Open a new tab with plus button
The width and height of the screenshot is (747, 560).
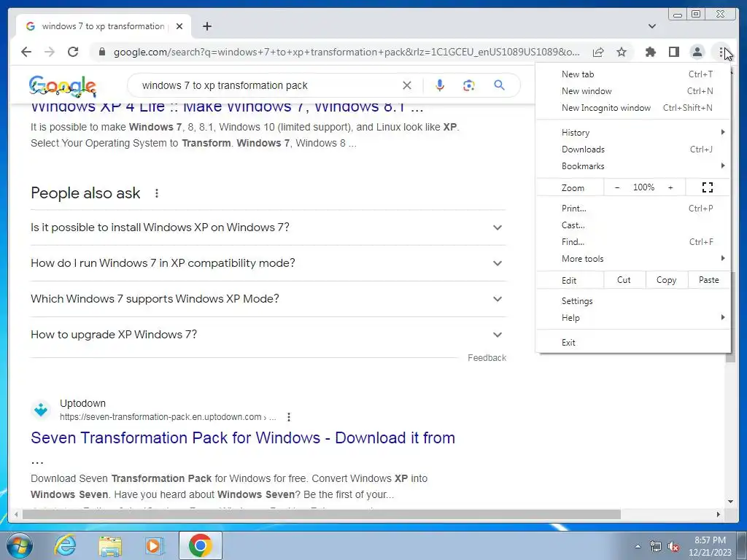pos(206,26)
